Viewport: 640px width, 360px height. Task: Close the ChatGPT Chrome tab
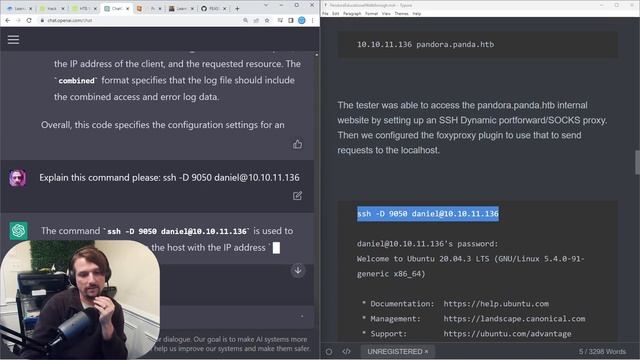click(127, 8)
